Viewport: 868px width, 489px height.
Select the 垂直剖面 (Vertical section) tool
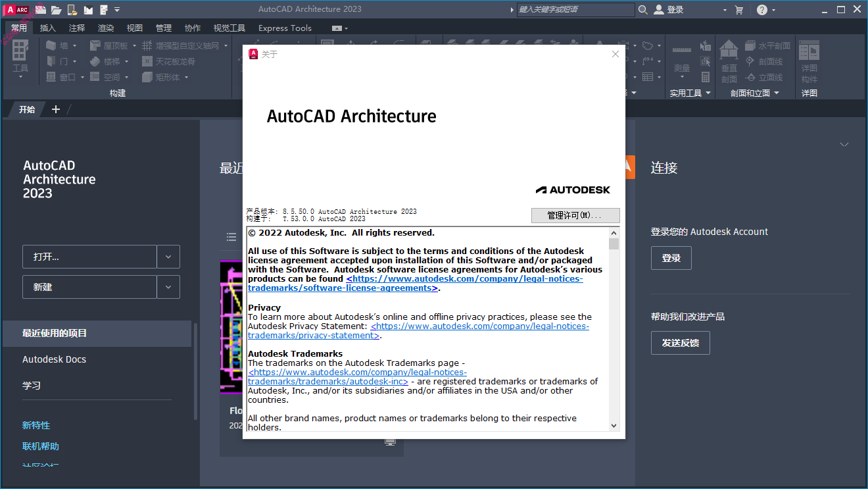click(x=729, y=61)
